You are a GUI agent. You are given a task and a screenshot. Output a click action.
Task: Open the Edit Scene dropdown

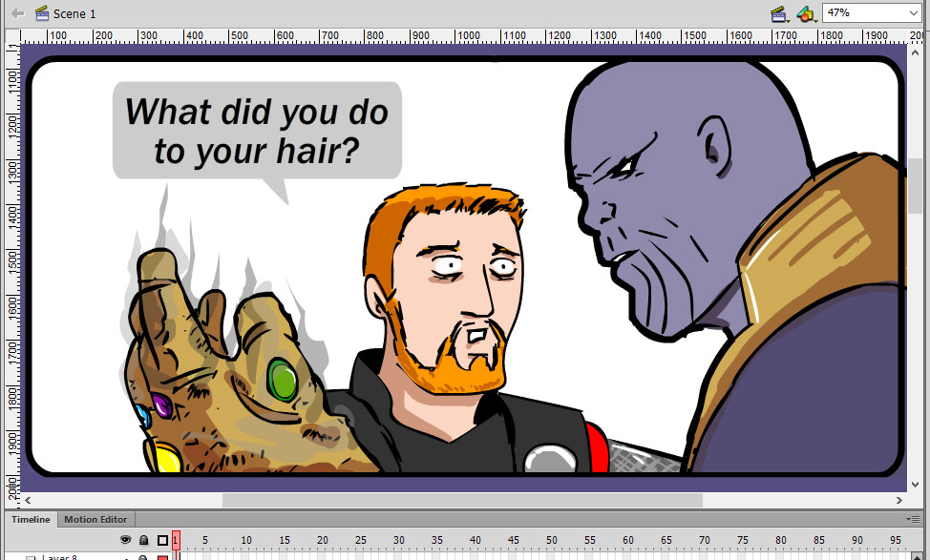780,13
